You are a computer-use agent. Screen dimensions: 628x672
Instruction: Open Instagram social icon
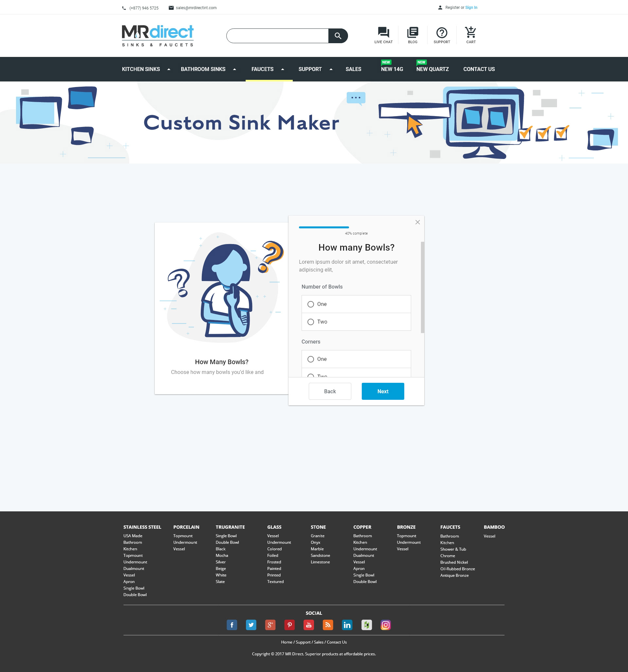point(386,625)
